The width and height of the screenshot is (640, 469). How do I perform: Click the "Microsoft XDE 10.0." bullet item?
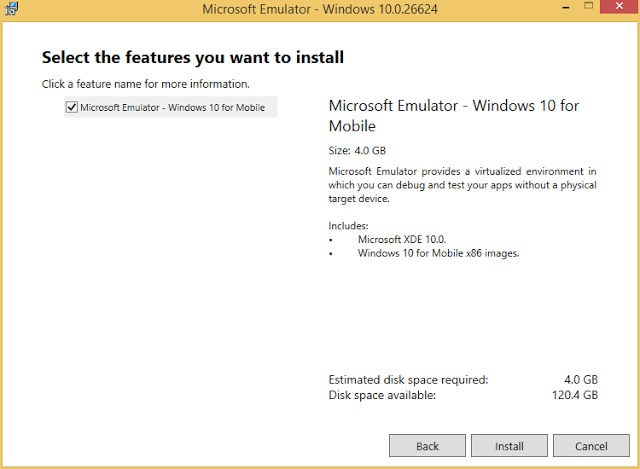(x=402, y=239)
